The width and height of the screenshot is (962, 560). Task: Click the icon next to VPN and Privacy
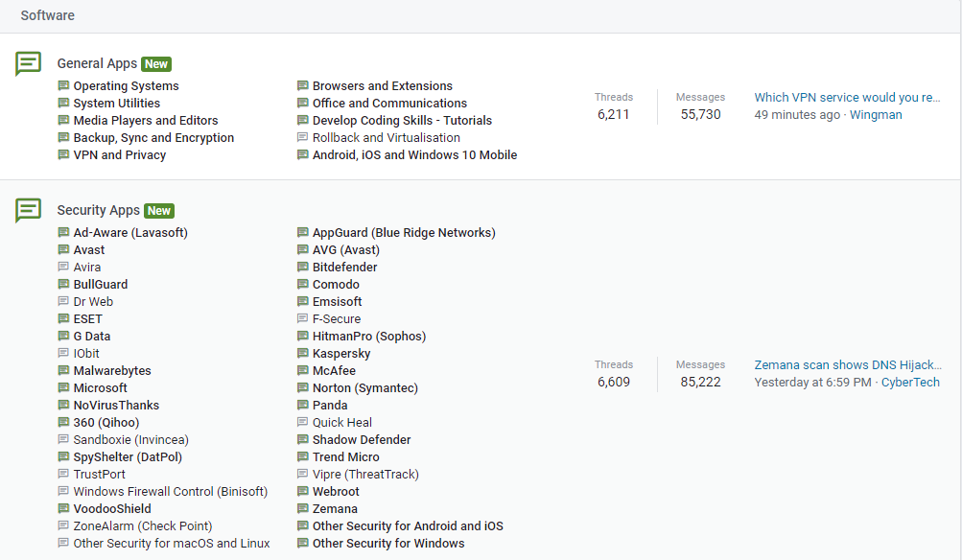(x=64, y=155)
